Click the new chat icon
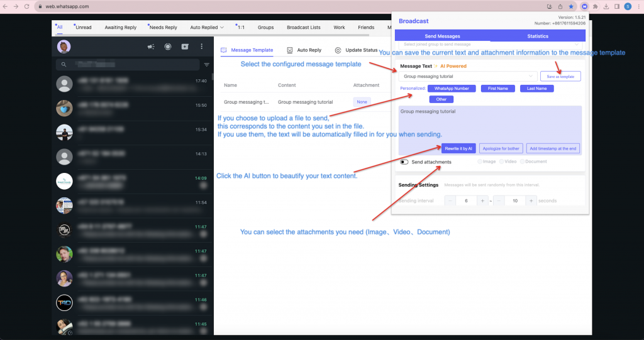644x340 pixels. (x=185, y=47)
